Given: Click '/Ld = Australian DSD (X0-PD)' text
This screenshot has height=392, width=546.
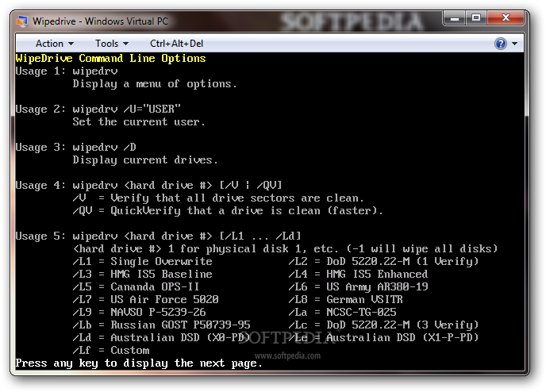Looking at the screenshot, I should pyautogui.click(x=161, y=338).
